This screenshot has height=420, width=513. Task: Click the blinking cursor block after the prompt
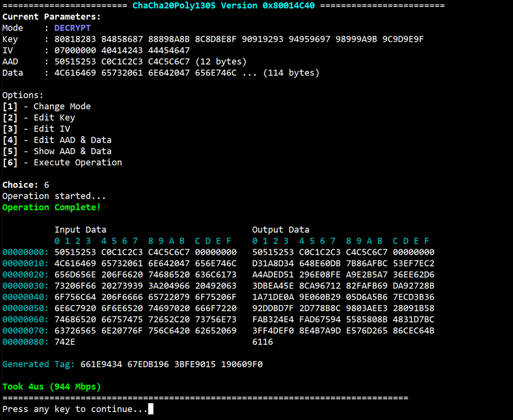click(151, 409)
